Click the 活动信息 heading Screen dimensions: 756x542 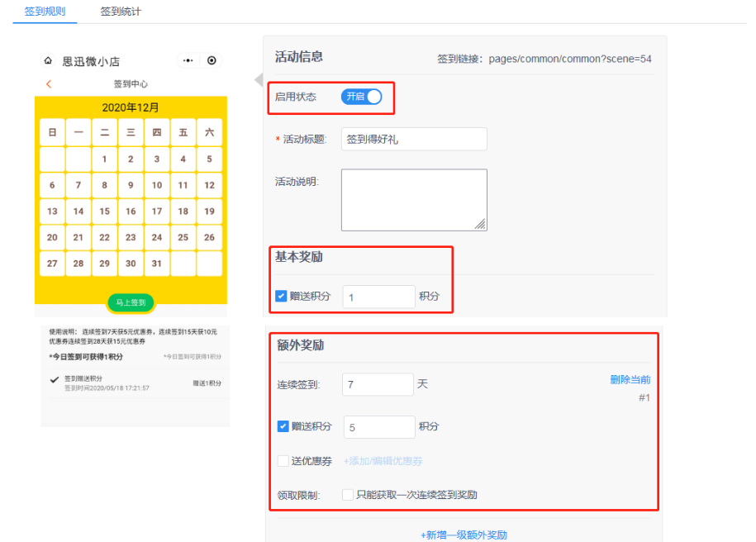299,57
